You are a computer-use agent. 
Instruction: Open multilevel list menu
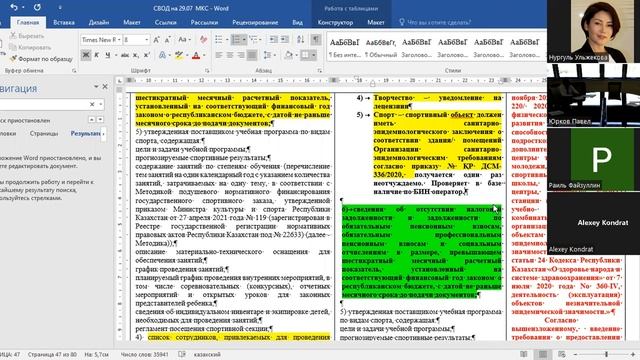click(253, 40)
